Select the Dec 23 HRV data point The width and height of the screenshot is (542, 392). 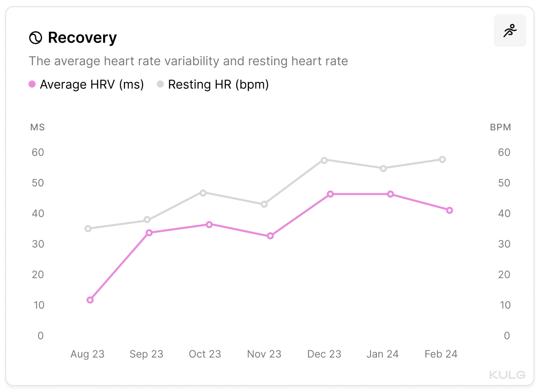[330, 194]
